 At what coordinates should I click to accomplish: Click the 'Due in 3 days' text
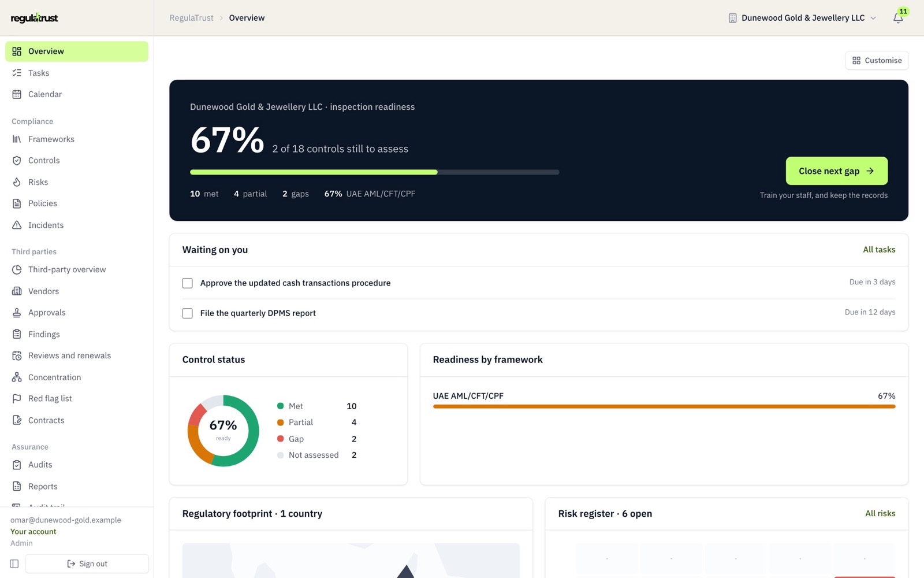click(872, 282)
